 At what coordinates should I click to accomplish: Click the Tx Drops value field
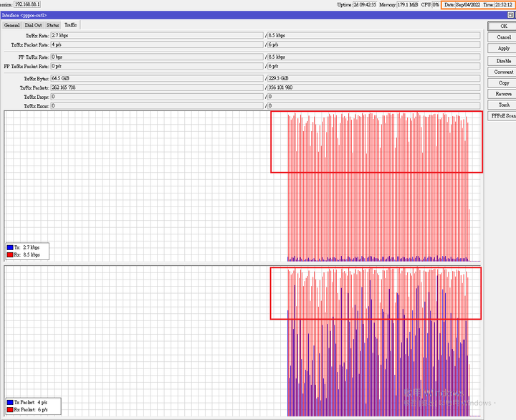157,97
